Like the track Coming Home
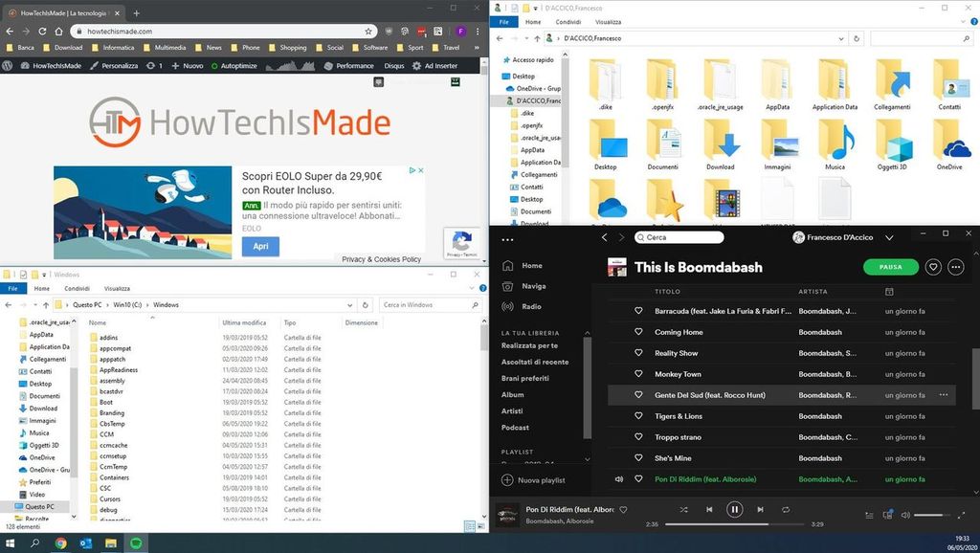 click(639, 332)
